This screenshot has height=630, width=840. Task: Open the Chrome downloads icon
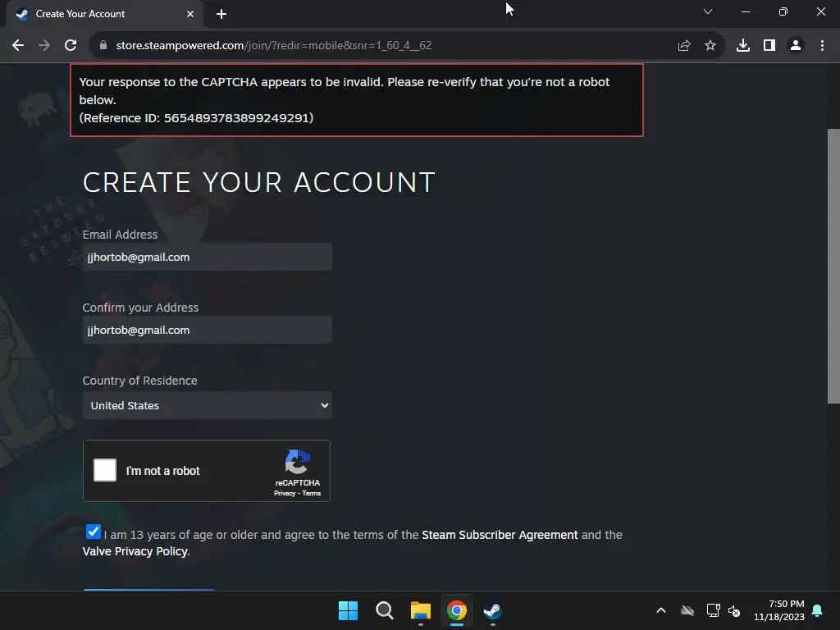point(743,46)
